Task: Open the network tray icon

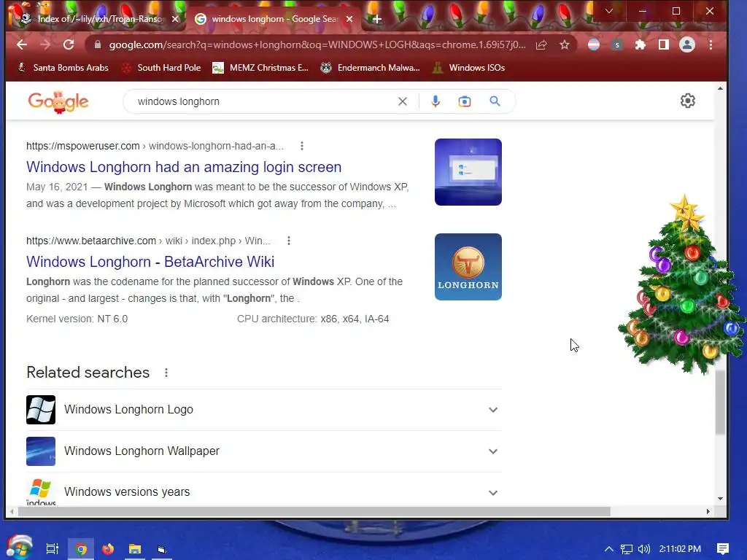Action: click(627, 549)
